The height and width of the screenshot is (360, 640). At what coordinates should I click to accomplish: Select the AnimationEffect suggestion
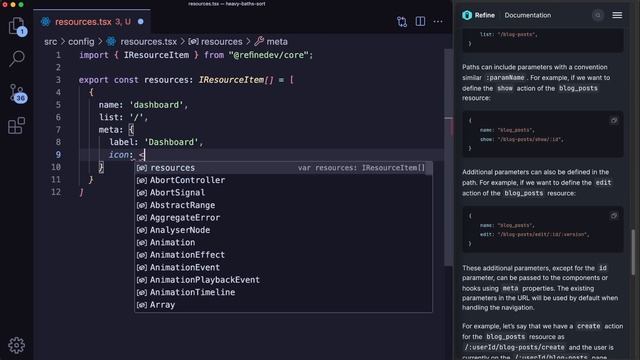pos(283,255)
